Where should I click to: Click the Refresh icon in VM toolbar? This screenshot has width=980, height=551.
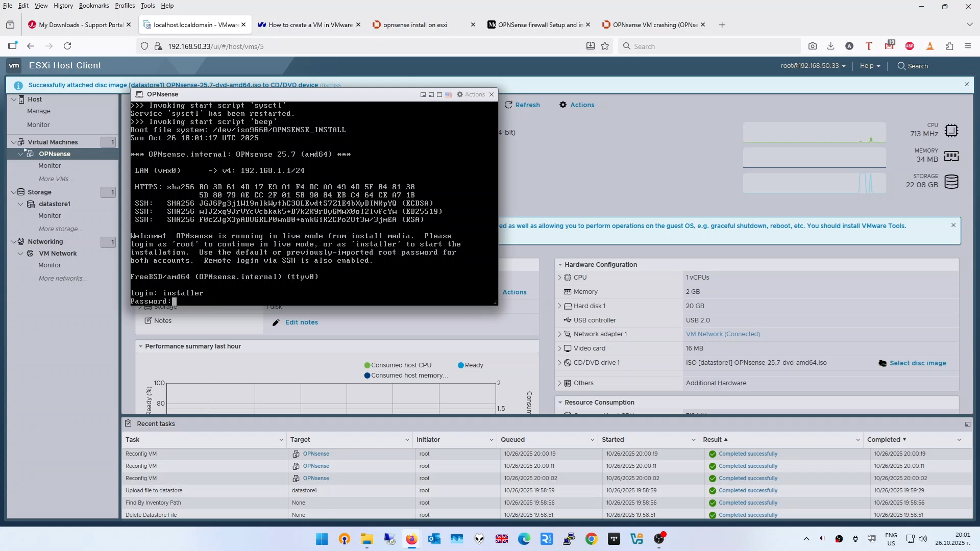[508, 105]
